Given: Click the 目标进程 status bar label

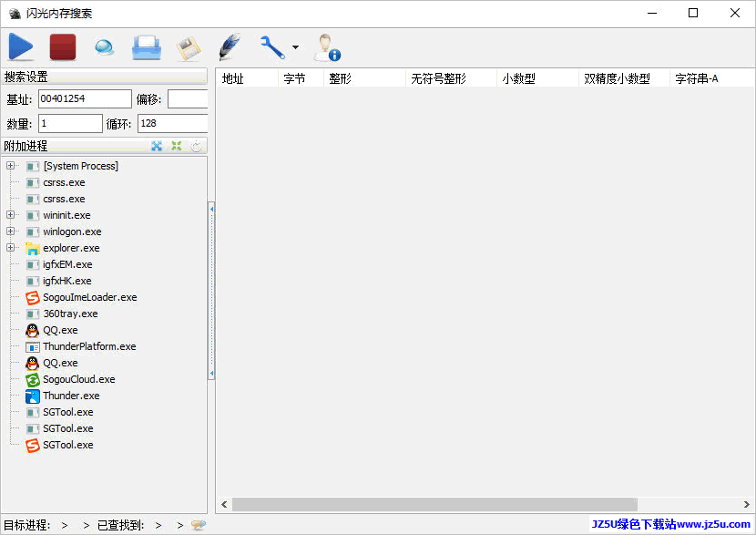Looking at the screenshot, I should [x=27, y=525].
